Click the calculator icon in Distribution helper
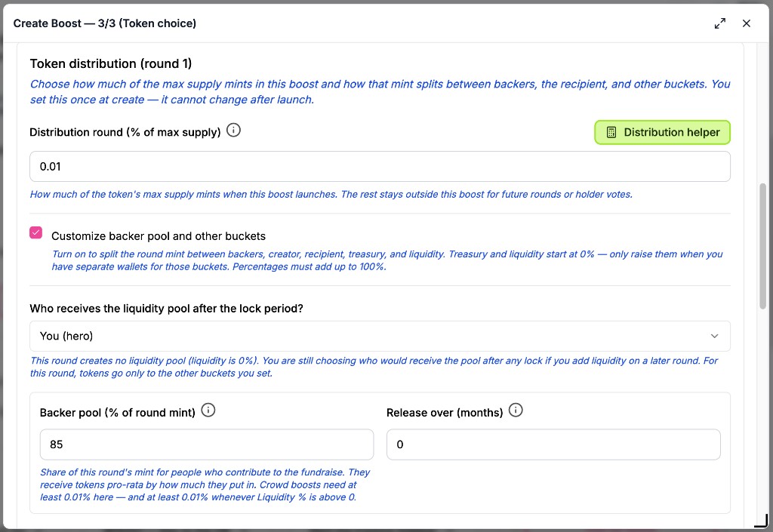 pos(611,132)
